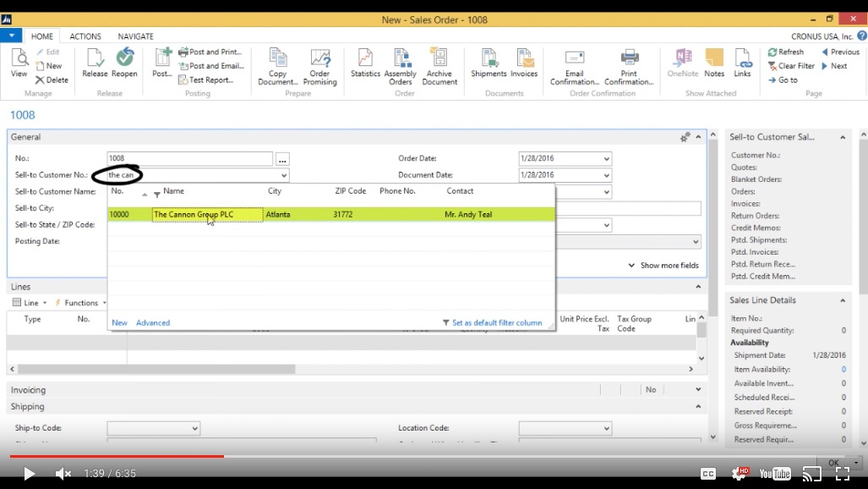Open Order Promising
Image resolution: width=868 pixels, height=489 pixels.
pyautogui.click(x=320, y=67)
